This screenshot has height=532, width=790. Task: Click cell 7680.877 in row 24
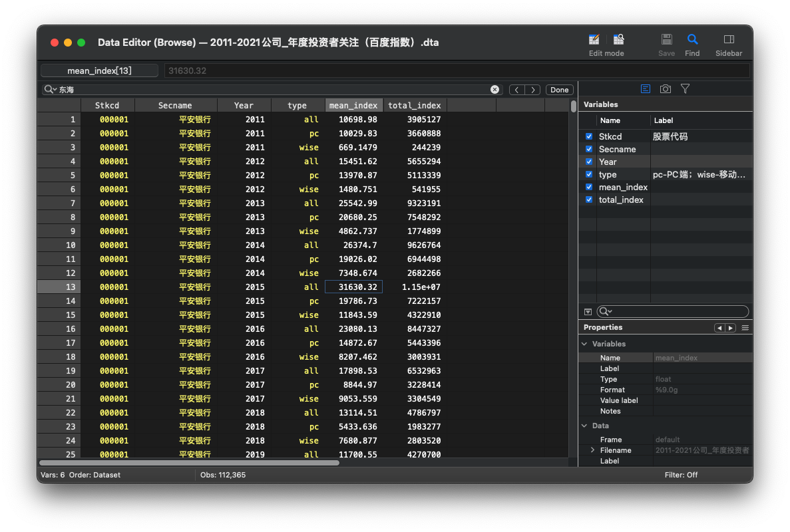353,440
